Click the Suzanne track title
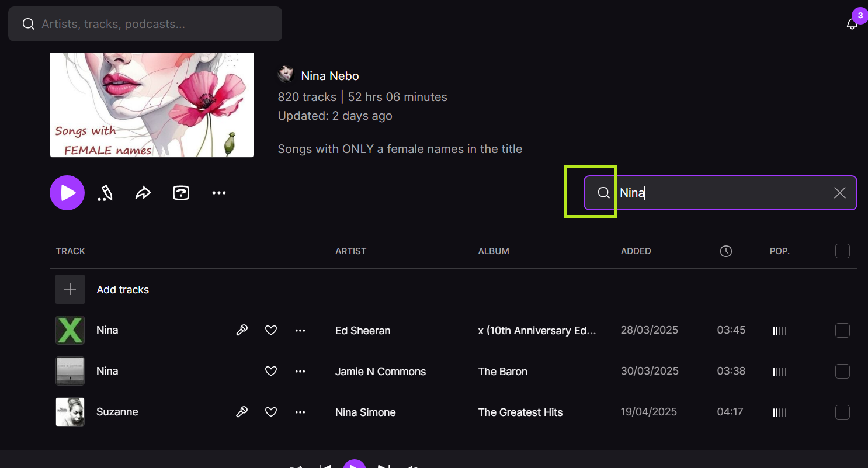 [117, 412]
